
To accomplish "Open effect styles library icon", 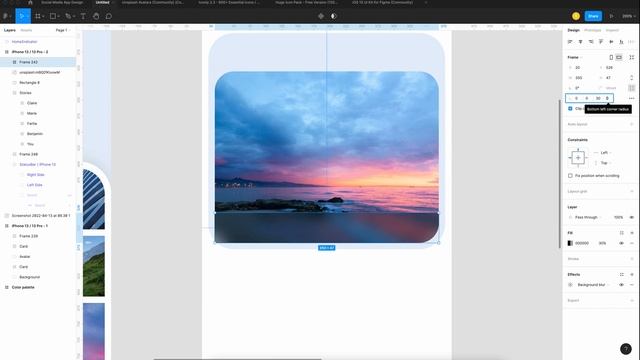I will [622, 274].
